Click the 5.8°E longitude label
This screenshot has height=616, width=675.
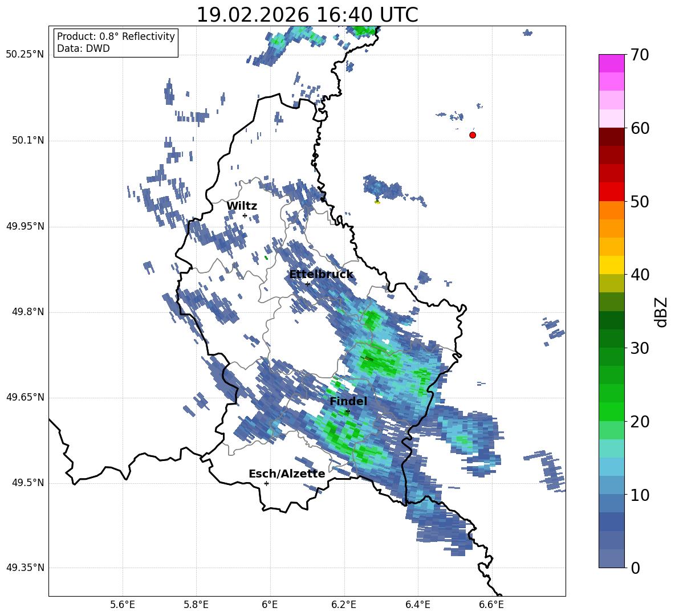(196, 605)
